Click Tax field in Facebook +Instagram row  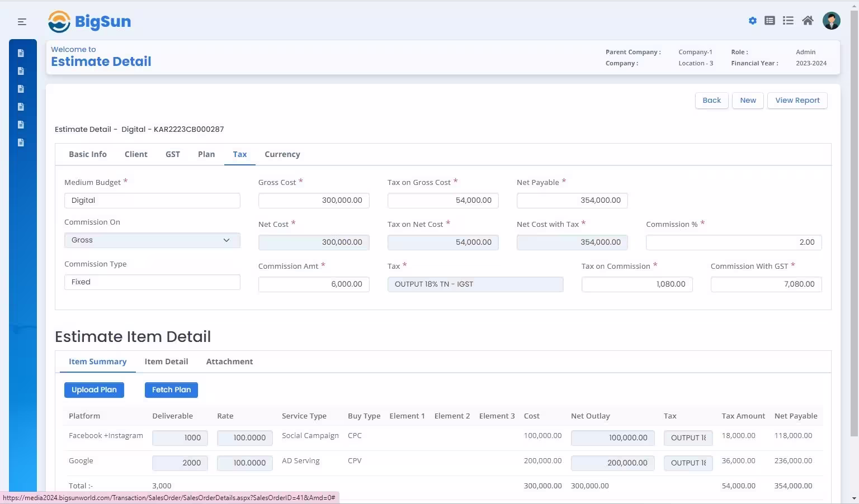point(688,438)
